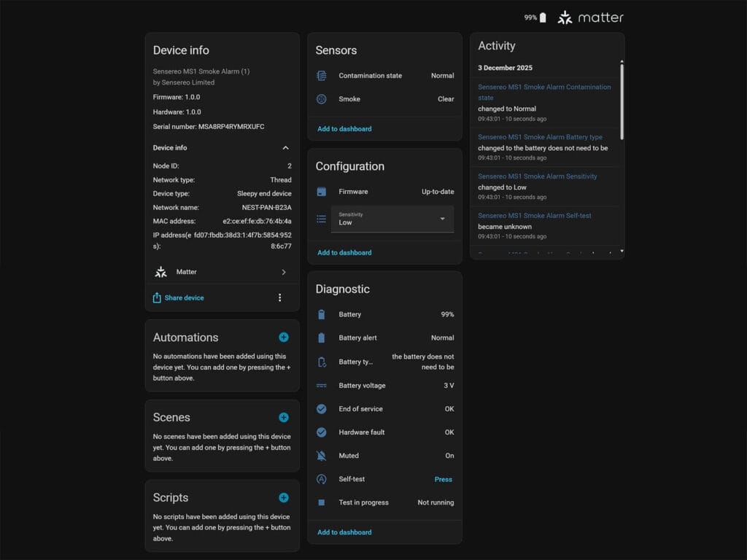747x560 pixels.
Task: Click the Muted bell icon in Diagnostic
Action: [321, 456]
